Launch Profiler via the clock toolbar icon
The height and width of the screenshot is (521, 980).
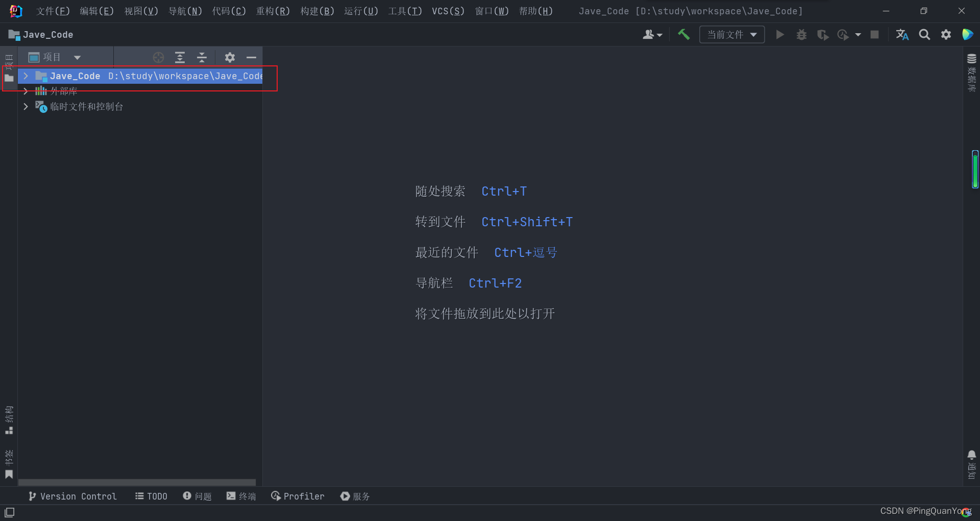tap(843, 34)
